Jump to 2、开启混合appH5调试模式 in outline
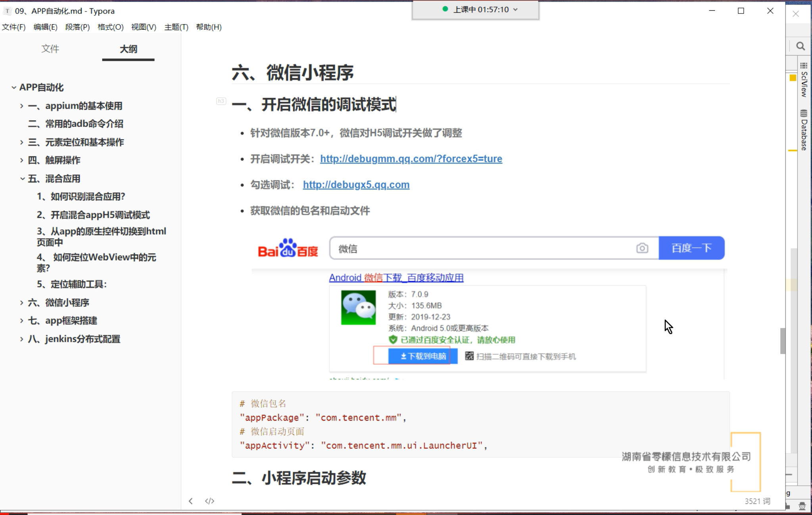The image size is (812, 515). (x=93, y=215)
